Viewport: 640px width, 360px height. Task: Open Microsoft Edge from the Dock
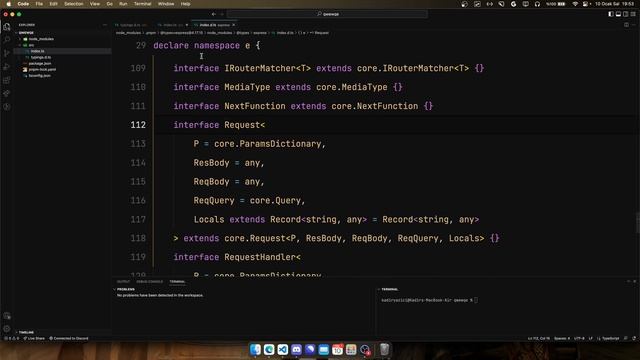pyautogui.click(x=269, y=349)
